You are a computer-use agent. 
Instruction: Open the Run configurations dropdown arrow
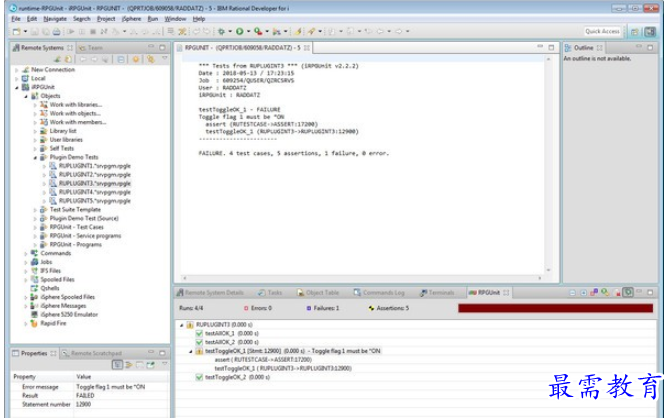[248, 31]
